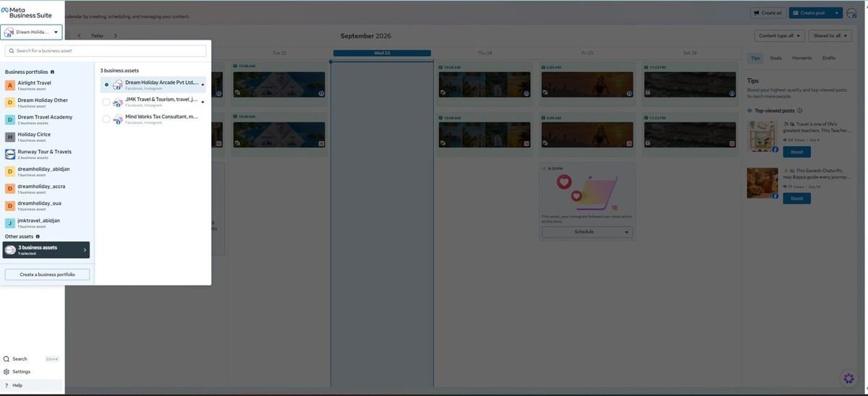Select the dreamholiday_accra portfolio
This screenshot has height=396, width=868.
pyautogui.click(x=48, y=189)
